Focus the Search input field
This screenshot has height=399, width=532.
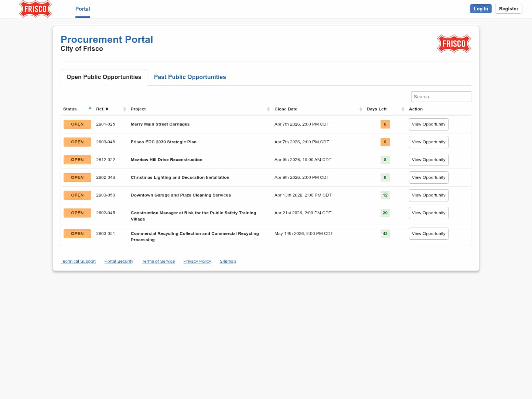[x=441, y=96]
